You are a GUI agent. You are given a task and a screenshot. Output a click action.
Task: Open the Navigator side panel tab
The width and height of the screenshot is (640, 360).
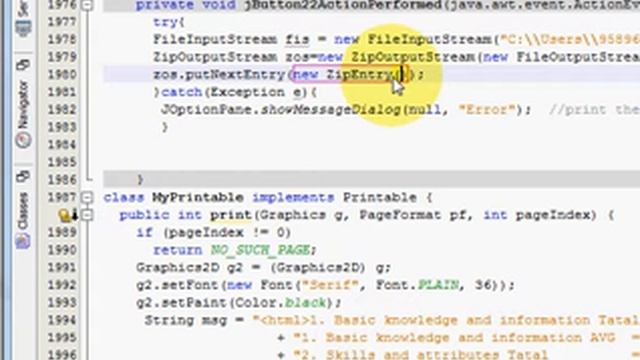23,105
